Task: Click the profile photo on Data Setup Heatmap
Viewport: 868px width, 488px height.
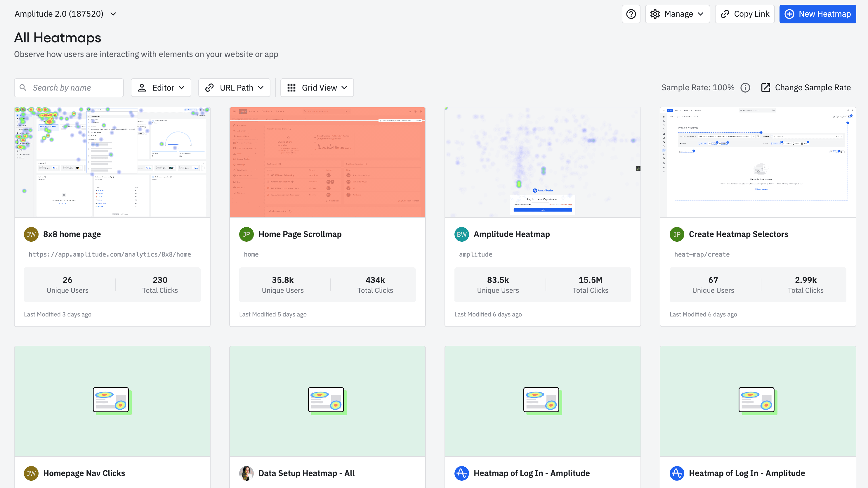Action: [x=246, y=473]
